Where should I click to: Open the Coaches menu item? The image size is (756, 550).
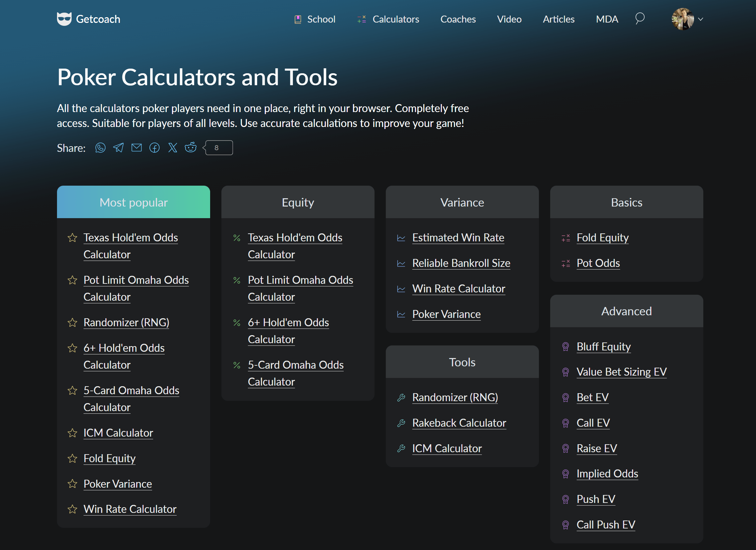pyautogui.click(x=458, y=19)
